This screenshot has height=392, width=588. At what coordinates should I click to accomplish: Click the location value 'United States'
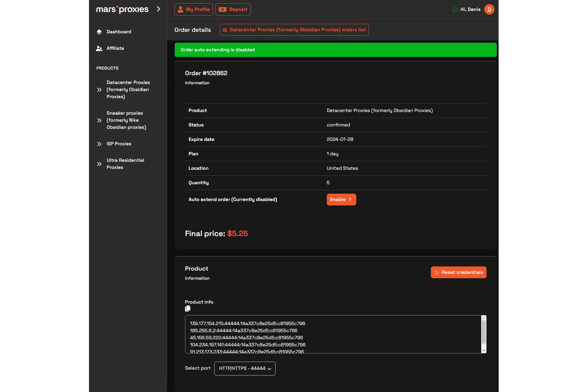(342, 168)
